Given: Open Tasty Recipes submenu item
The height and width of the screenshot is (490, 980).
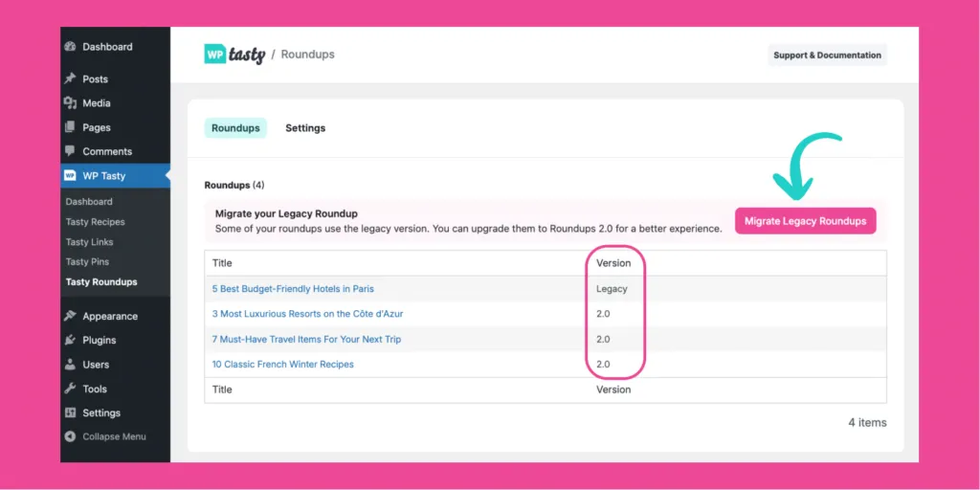Looking at the screenshot, I should point(95,222).
